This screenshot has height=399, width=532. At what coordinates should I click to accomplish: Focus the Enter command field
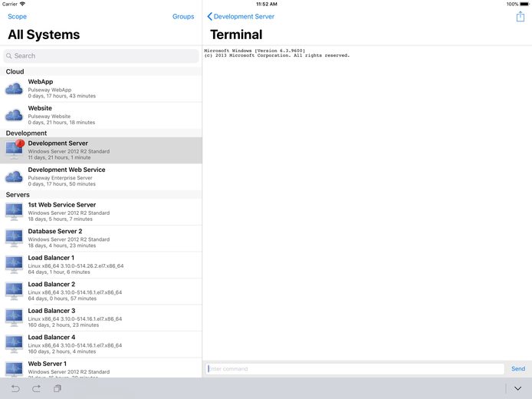tap(355, 369)
